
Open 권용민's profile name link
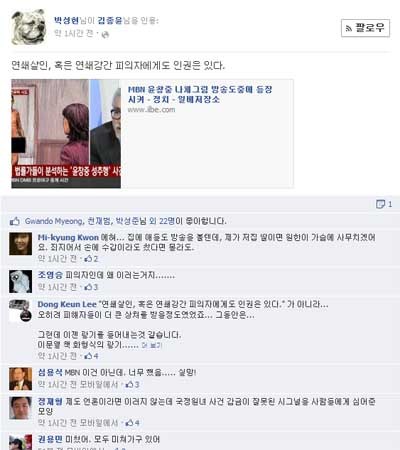pos(50,439)
